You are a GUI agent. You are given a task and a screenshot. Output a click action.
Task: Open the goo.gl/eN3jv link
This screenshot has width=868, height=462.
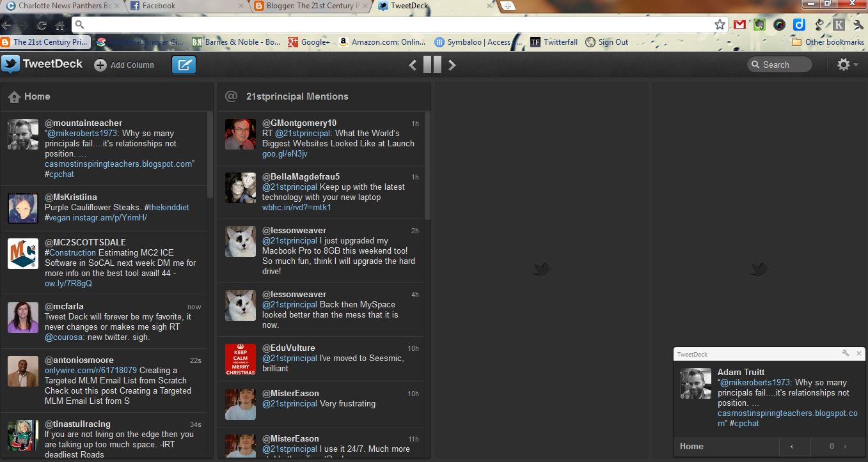tap(285, 154)
